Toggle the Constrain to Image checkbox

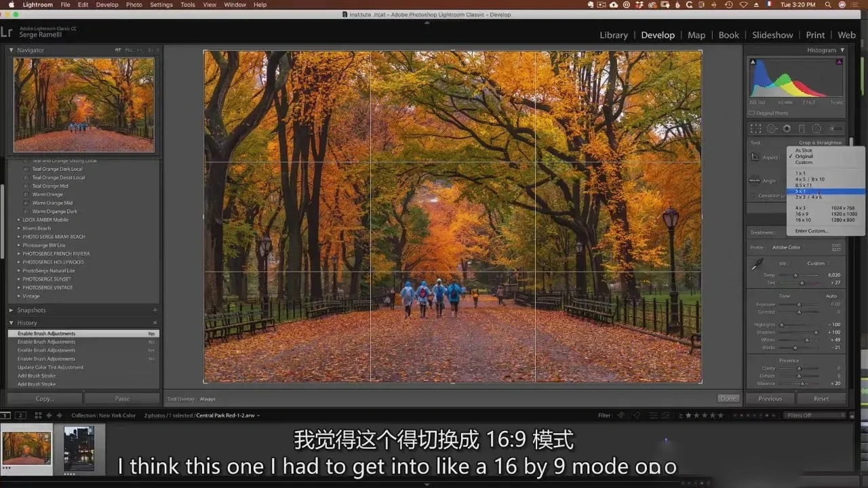(753, 196)
